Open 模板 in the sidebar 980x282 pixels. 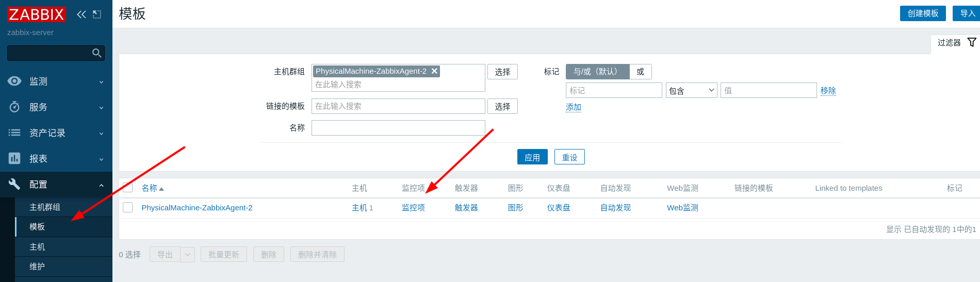[x=64, y=227]
